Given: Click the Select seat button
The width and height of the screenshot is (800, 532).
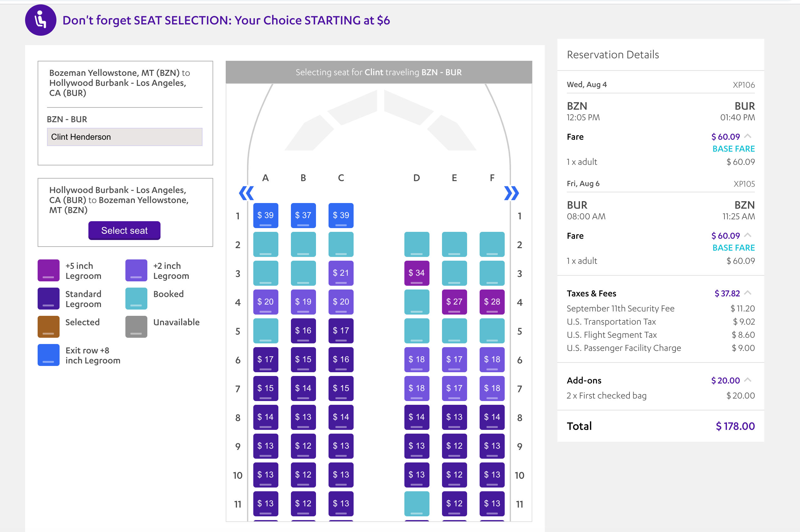Looking at the screenshot, I should [x=124, y=231].
